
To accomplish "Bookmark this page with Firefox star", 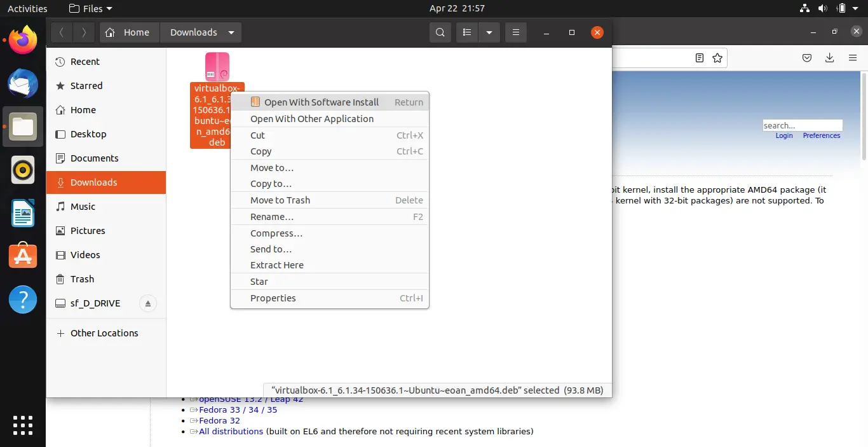I will pos(717,58).
